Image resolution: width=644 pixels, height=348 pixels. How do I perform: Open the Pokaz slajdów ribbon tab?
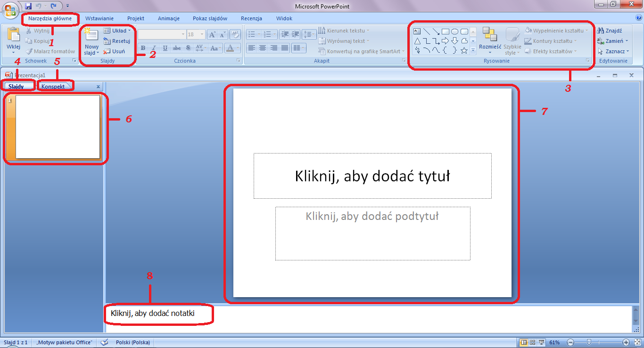[x=210, y=18]
